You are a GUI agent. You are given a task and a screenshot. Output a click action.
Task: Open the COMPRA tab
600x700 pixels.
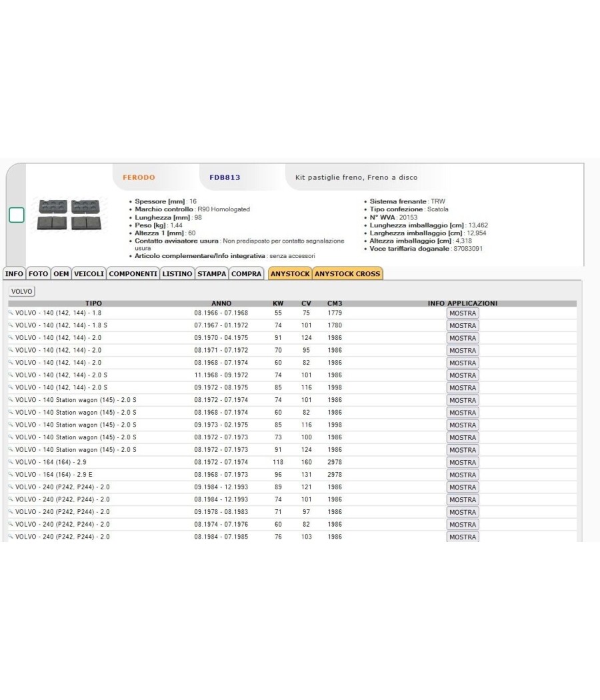pos(246,273)
